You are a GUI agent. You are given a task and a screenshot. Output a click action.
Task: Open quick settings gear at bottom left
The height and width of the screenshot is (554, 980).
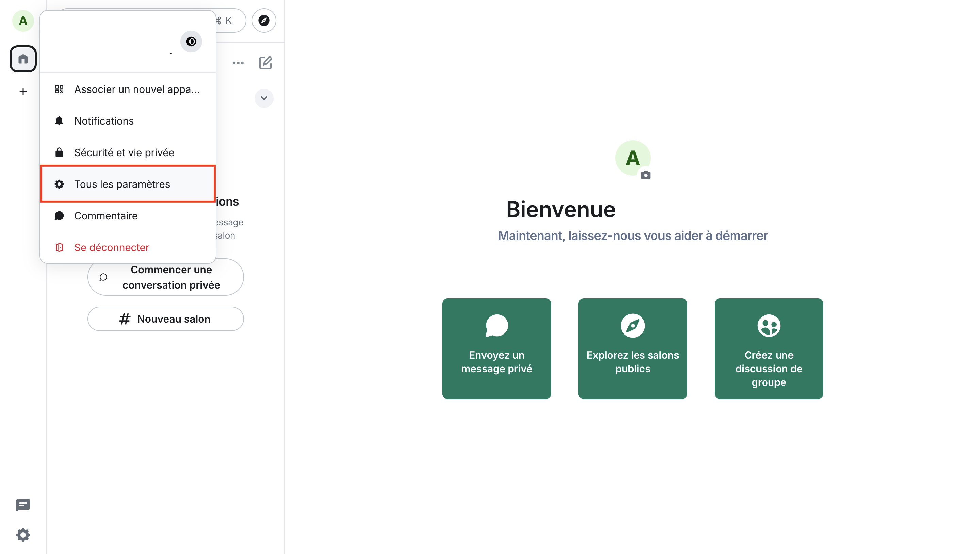point(23,535)
